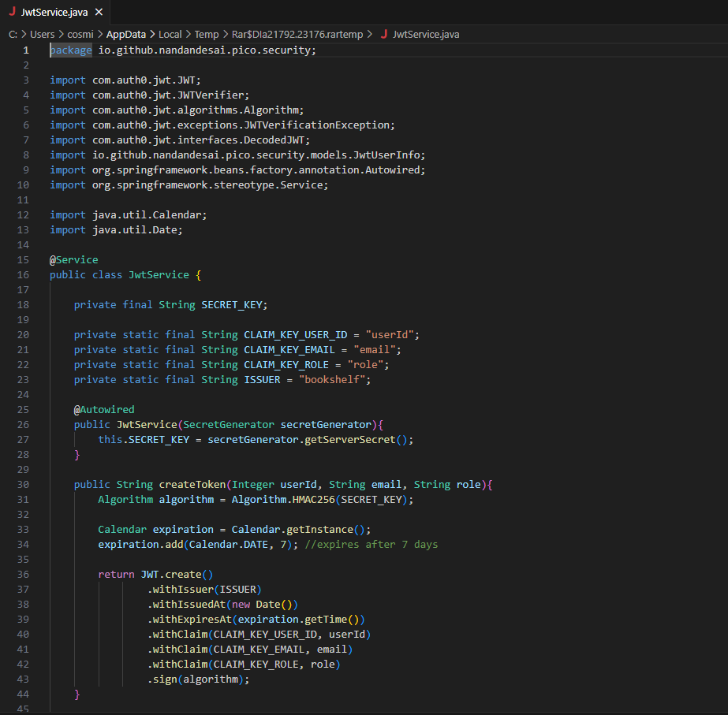The image size is (728, 715).
Task: Open the C: breadcrumb segment
Action: coord(13,35)
